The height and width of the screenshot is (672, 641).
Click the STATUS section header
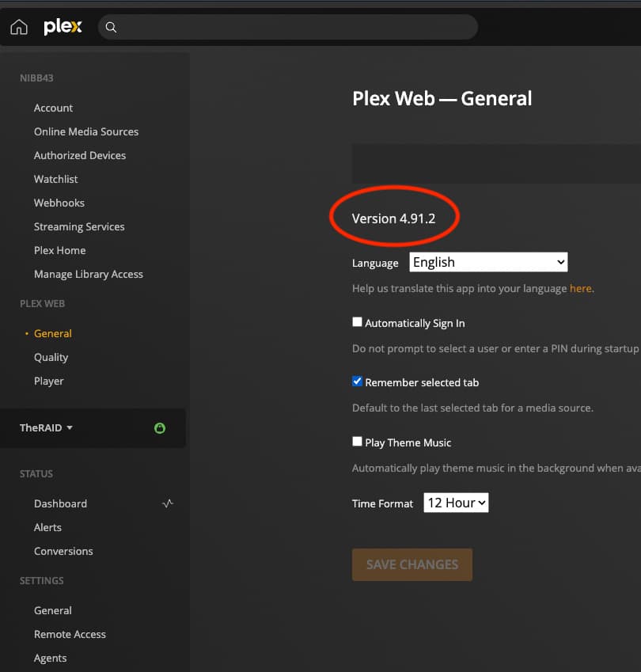[36, 474]
